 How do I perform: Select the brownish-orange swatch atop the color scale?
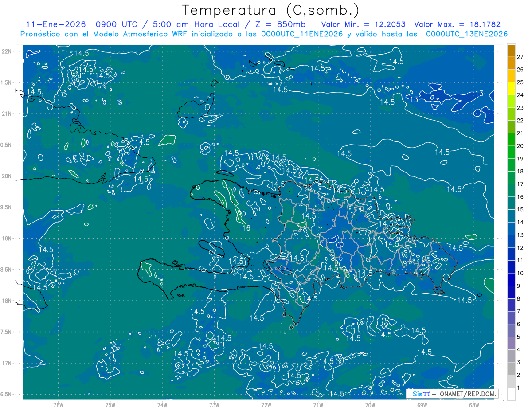click(x=511, y=51)
